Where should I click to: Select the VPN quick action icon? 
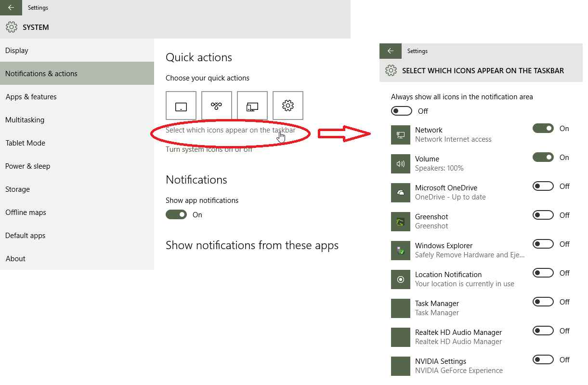pos(216,106)
